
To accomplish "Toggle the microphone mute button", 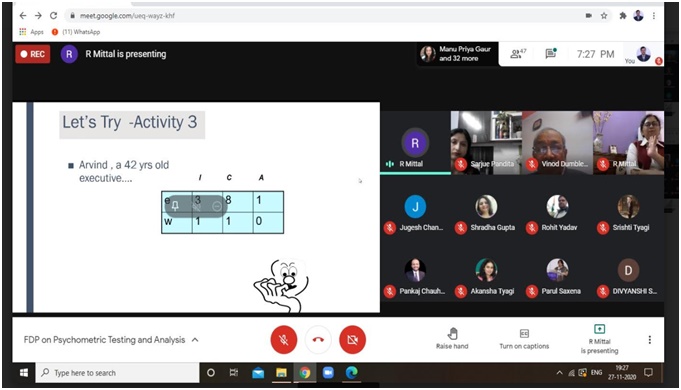I will pos(284,340).
